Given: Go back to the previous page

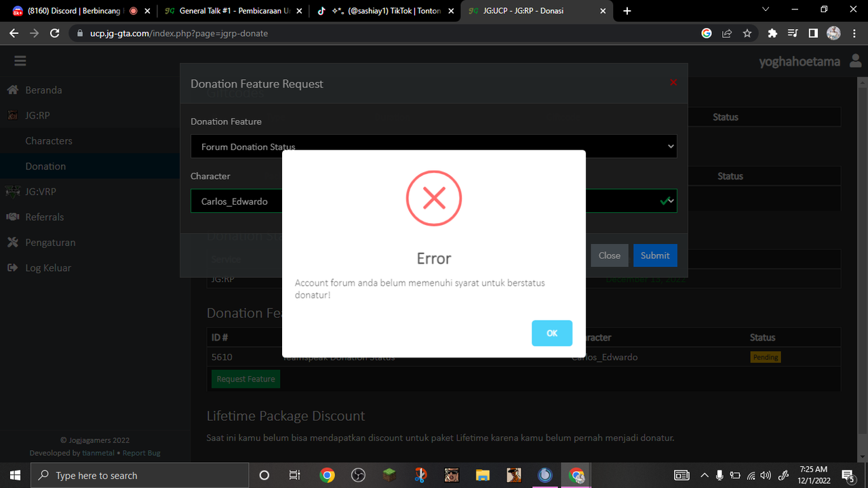Looking at the screenshot, I should click(14, 33).
